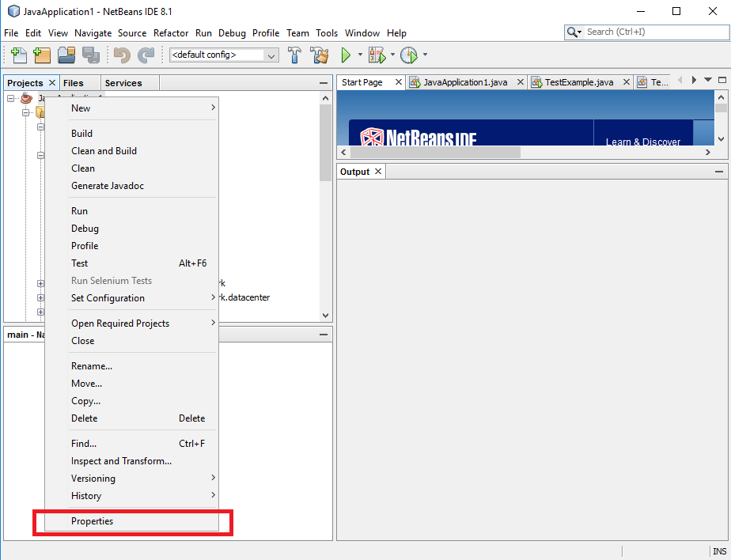Click the Start Page vertical scroll down arrow
Screen dimensions: 731x560
tap(721, 139)
